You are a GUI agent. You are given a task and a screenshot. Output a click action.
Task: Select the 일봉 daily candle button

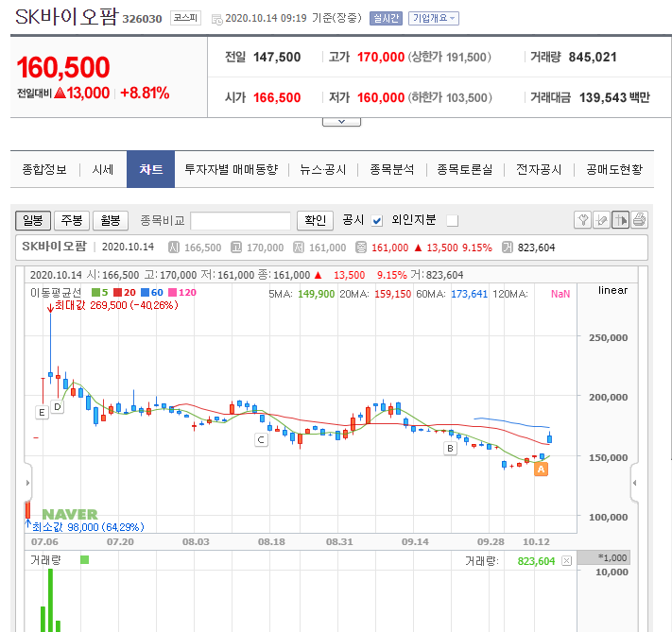click(33, 221)
